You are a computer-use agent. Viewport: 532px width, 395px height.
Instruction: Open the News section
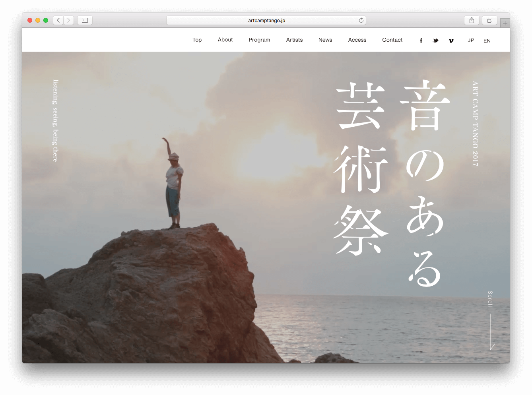pyautogui.click(x=325, y=40)
